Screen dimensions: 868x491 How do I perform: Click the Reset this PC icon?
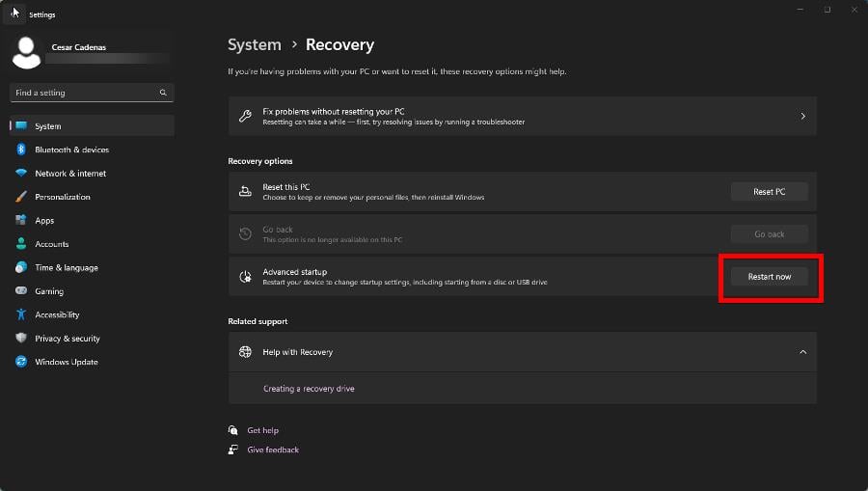pos(245,192)
